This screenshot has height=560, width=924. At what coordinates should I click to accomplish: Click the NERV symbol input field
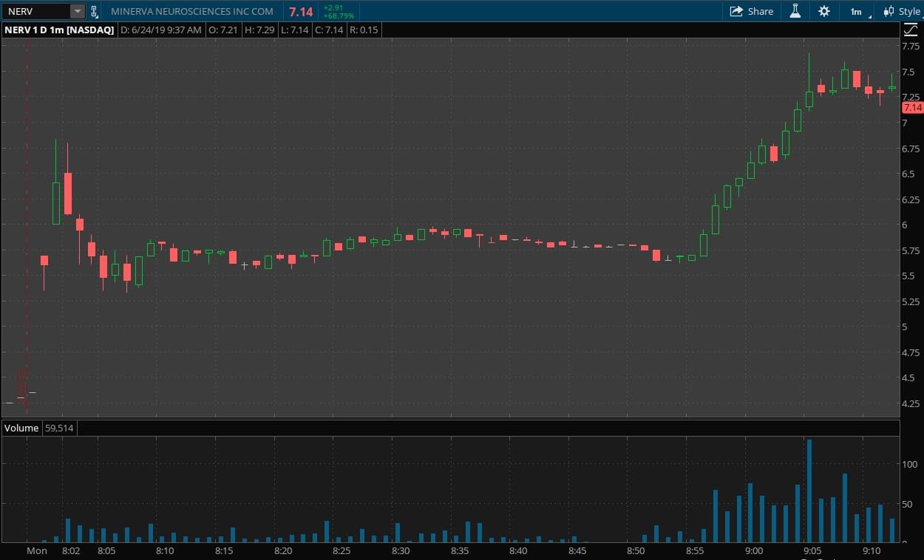(37, 11)
